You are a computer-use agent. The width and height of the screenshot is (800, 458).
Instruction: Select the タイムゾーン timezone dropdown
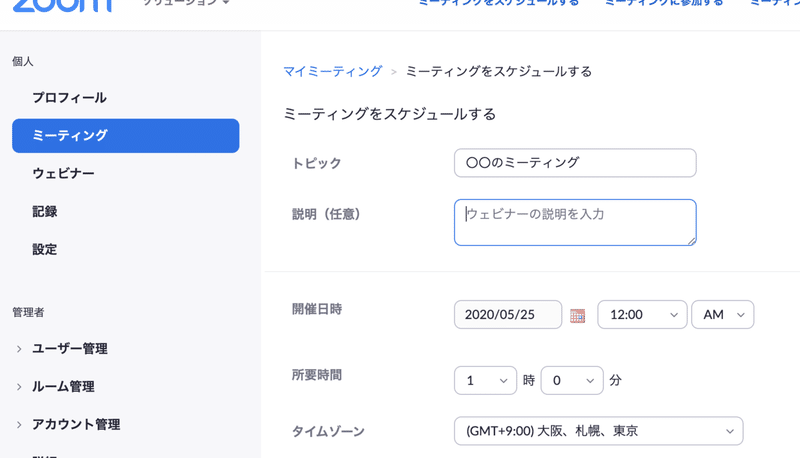pos(598,432)
